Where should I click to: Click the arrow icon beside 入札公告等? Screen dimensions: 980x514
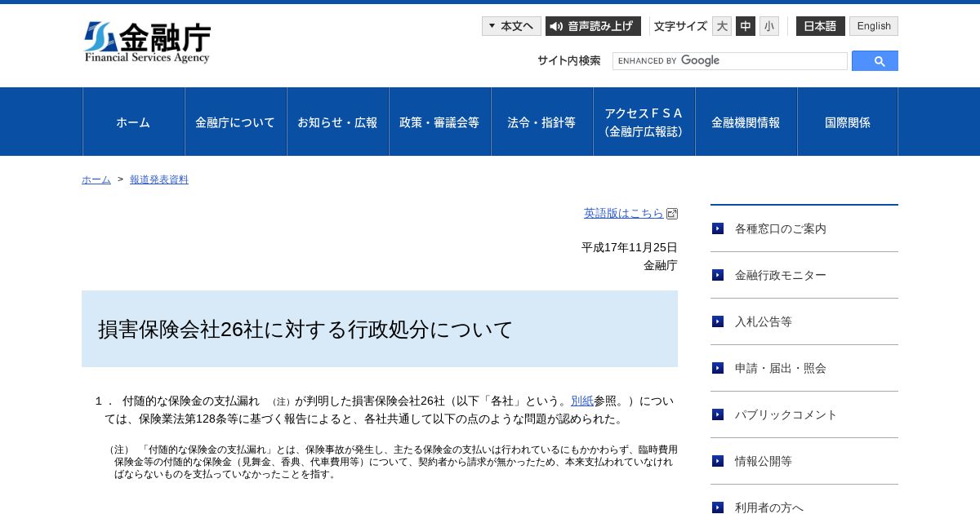(718, 321)
